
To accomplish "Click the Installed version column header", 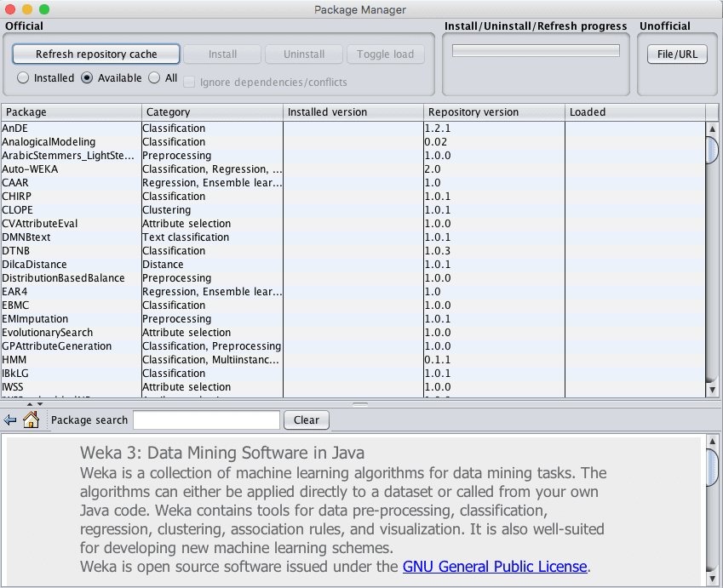I will (x=353, y=112).
